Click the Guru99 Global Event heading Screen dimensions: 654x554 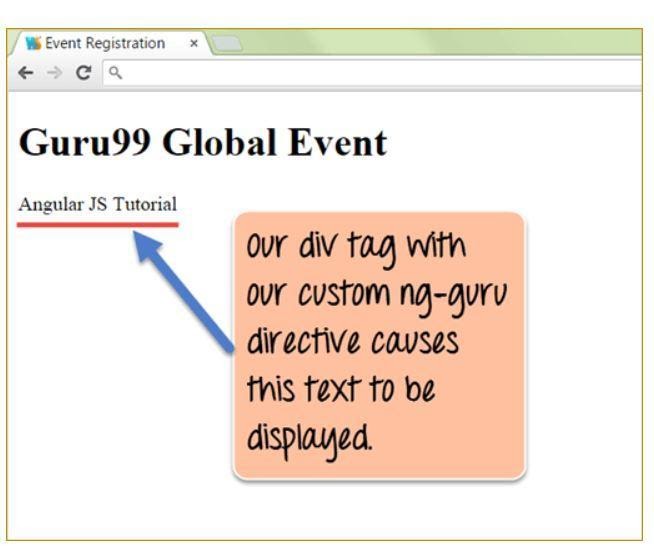[202, 143]
